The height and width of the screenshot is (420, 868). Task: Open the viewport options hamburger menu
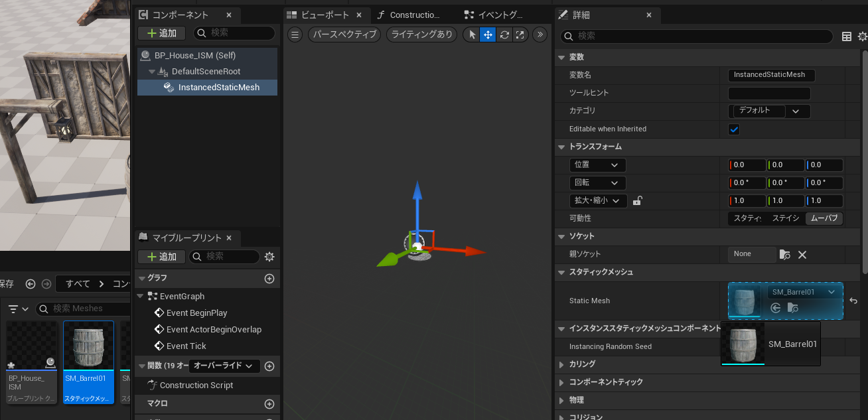click(x=295, y=35)
